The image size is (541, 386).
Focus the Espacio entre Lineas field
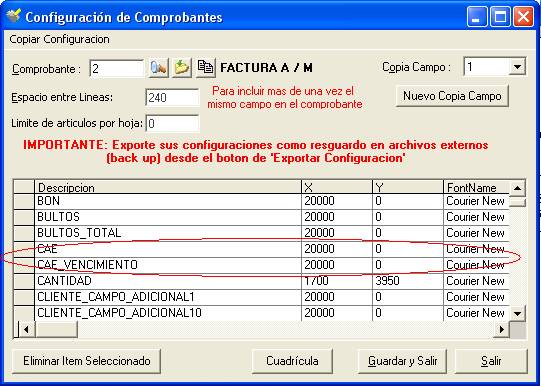pyautogui.click(x=172, y=98)
